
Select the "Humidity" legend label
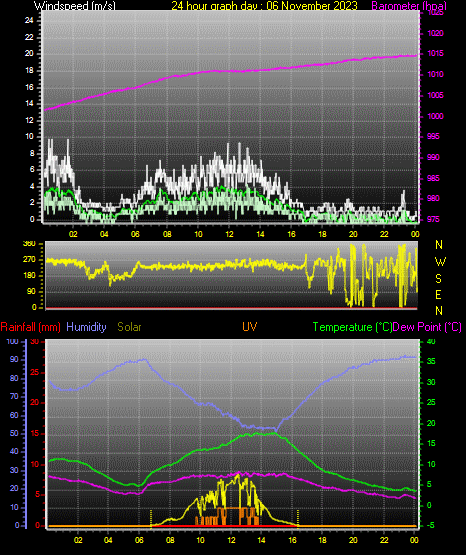click(x=86, y=327)
